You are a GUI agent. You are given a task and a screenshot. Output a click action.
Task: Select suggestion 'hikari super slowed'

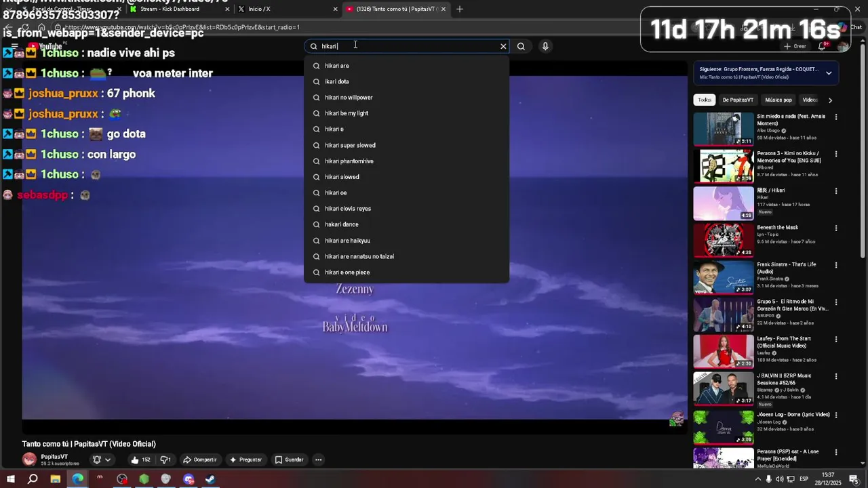[406, 145]
